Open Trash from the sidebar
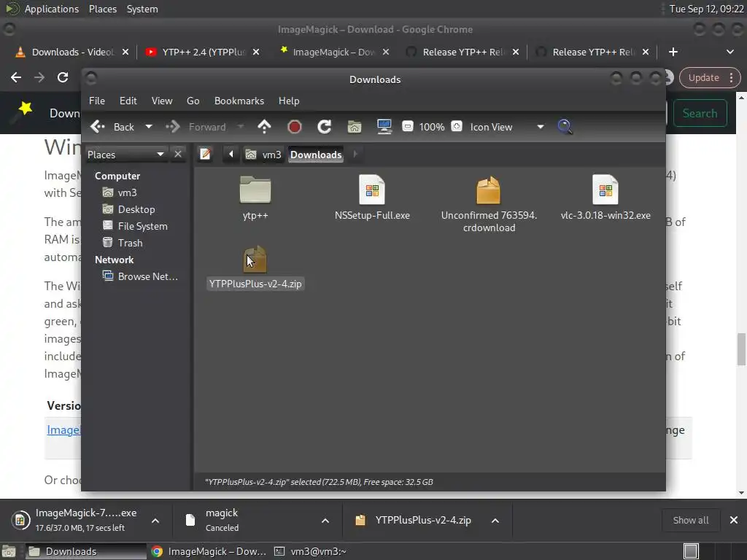This screenshot has height=560, width=747. click(123, 243)
